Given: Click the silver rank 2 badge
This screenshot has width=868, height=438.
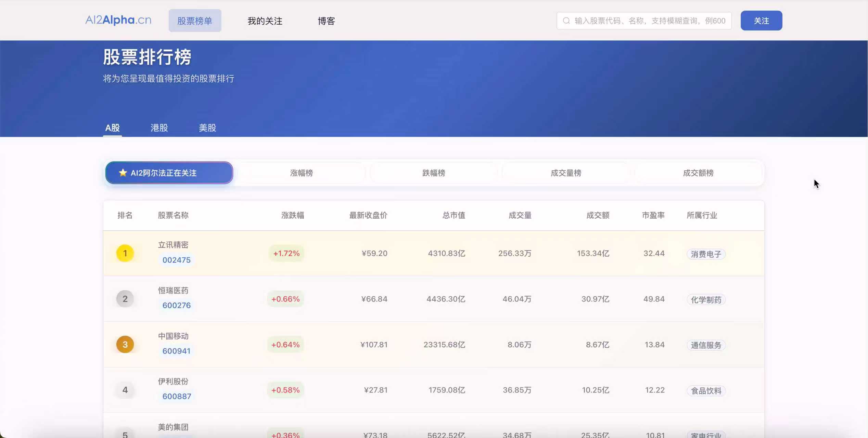Looking at the screenshot, I should pos(125,299).
